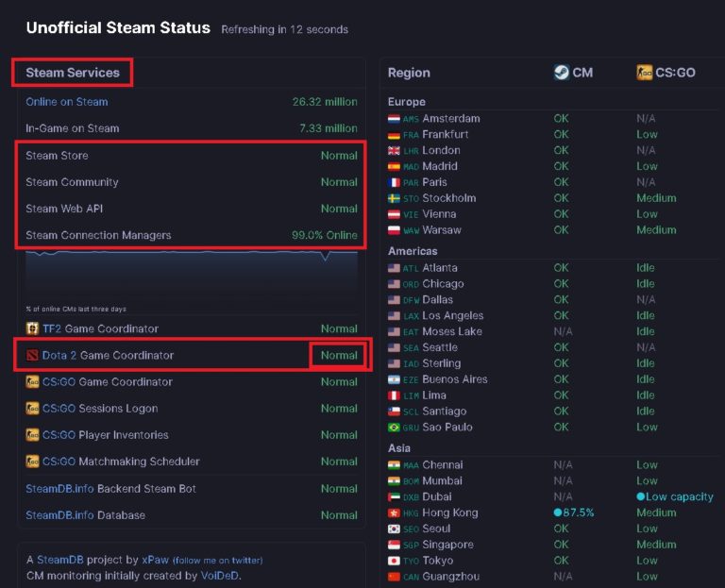
Task: Click the CS:GO Matchmaking Scheduler icon
Action: click(32, 462)
